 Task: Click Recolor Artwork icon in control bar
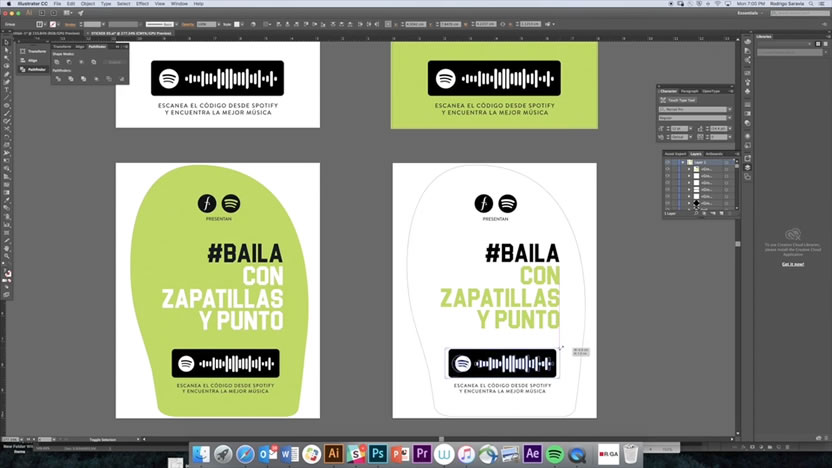pyautogui.click(x=253, y=24)
